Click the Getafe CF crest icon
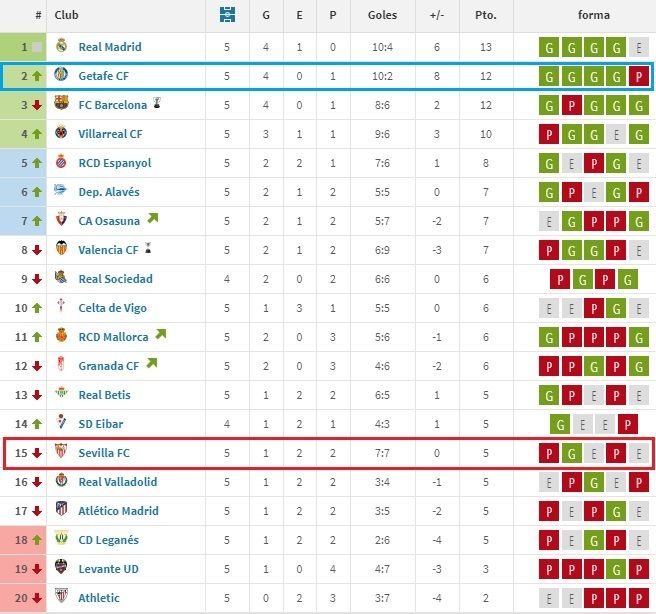 coord(61,75)
